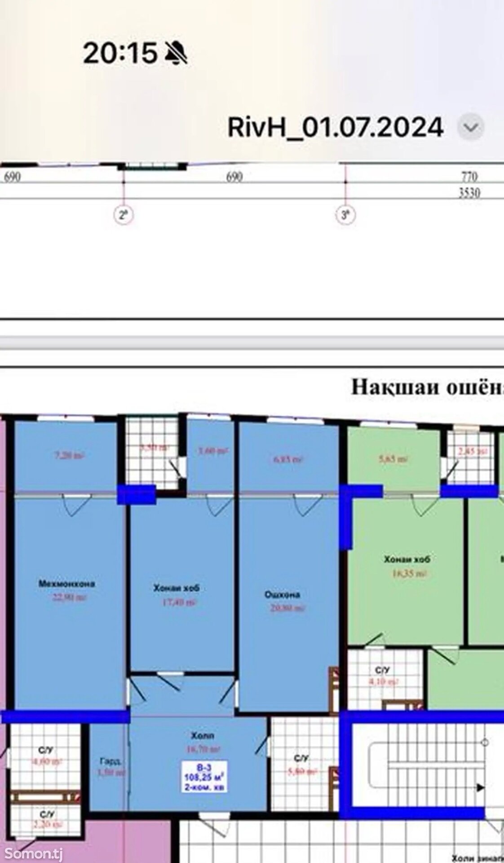504x863 pixels.
Task: Click the 770 dimension value
Action: [x=469, y=176]
